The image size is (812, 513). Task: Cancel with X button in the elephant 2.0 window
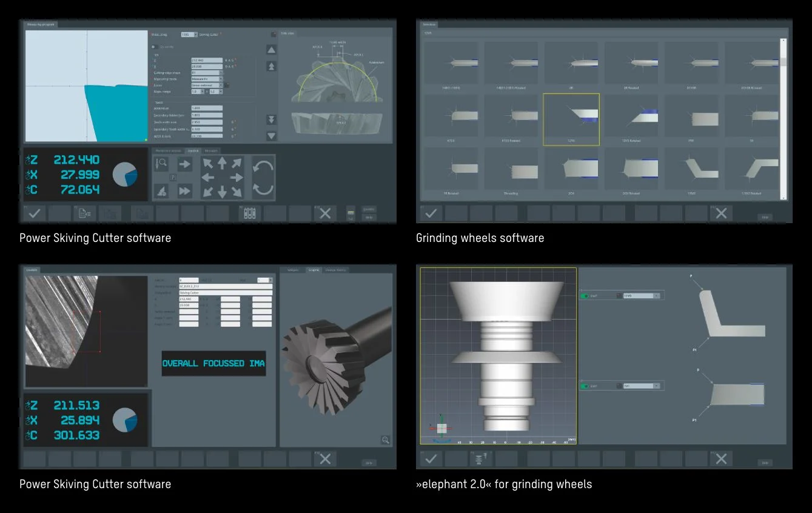[720, 459]
